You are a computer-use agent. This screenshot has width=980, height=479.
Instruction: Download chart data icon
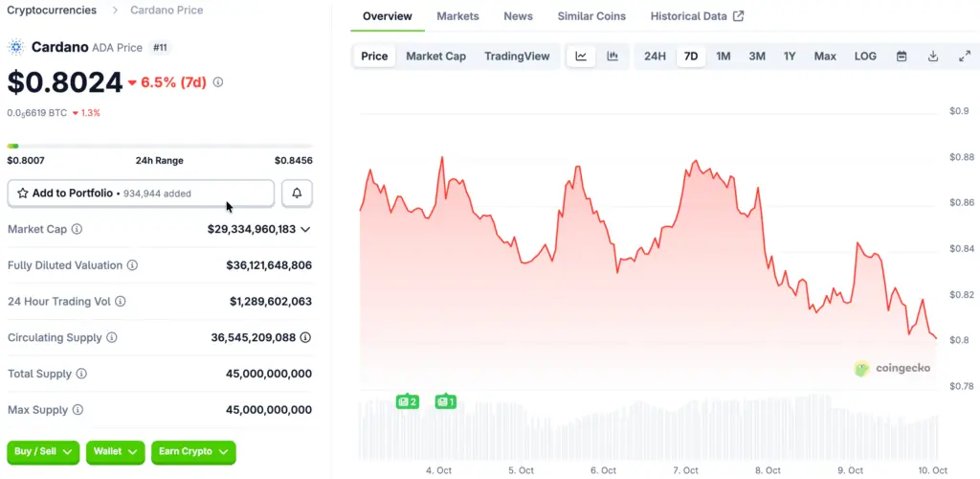point(933,57)
